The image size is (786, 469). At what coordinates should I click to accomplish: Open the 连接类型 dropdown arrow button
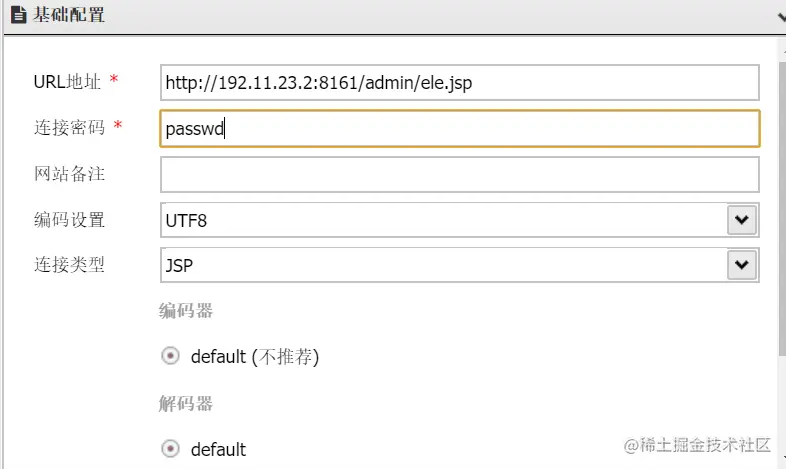click(741, 265)
